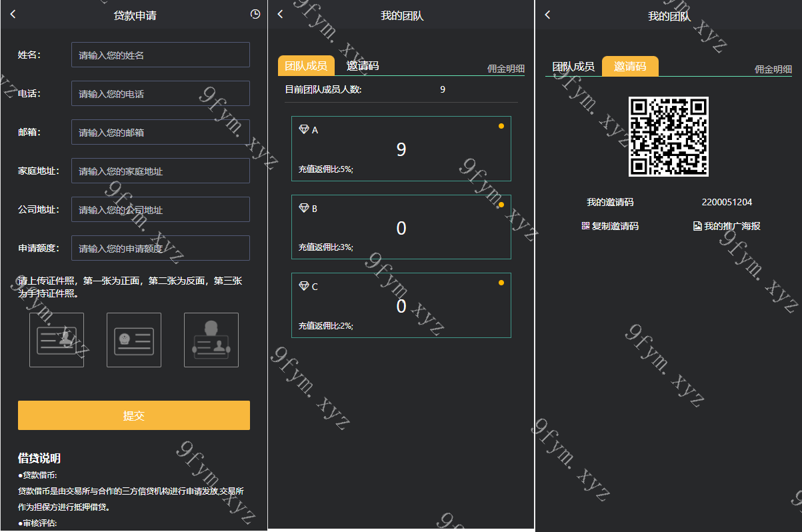Go back from the 贷款申请 screen

(x=13, y=14)
